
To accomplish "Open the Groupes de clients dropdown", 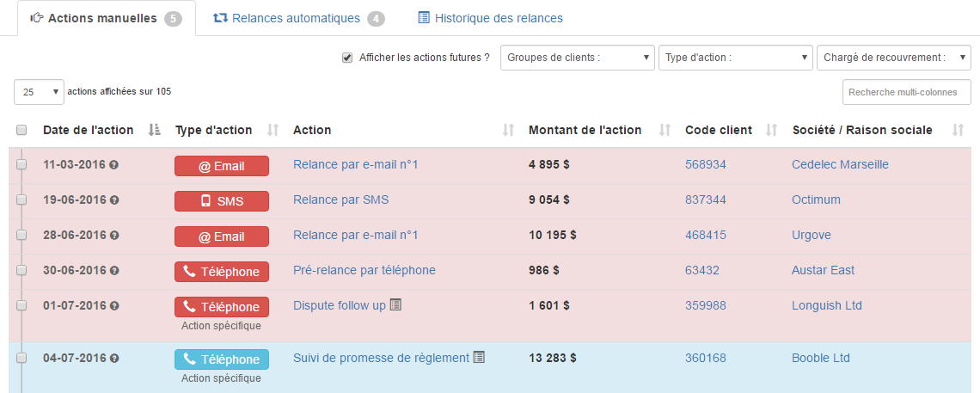I will click(577, 58).
